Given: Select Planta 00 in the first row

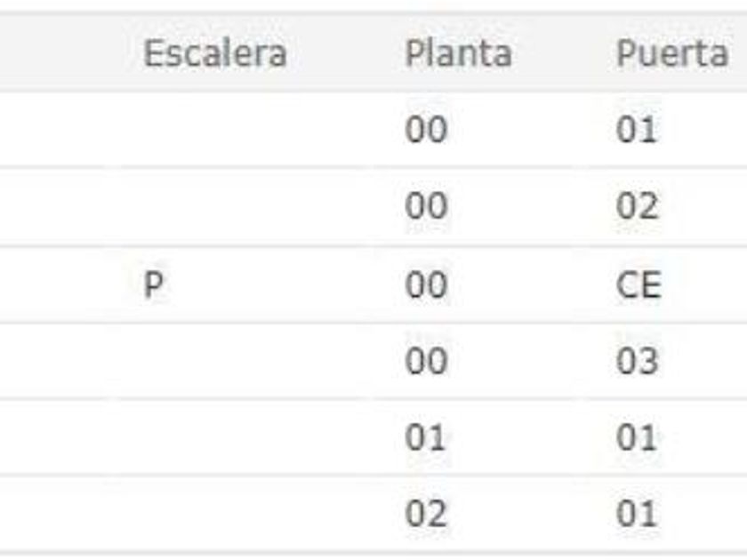Looking at the screenshot, I should click(x=425, y=132).
